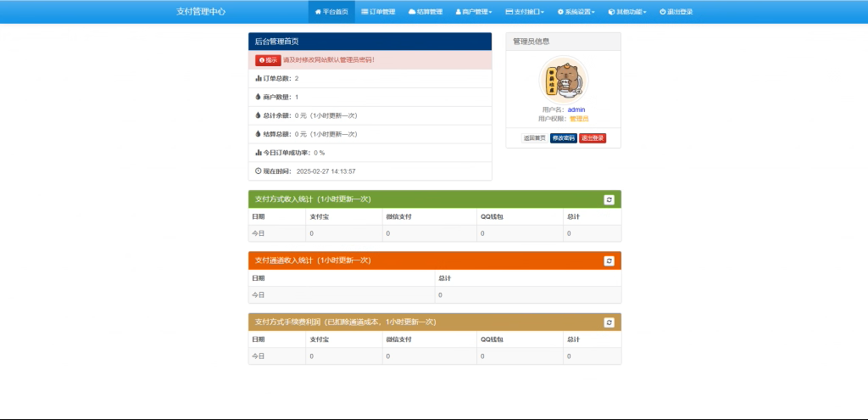Expand the 系统设置 dropdown menu

[x=576, y=12]
